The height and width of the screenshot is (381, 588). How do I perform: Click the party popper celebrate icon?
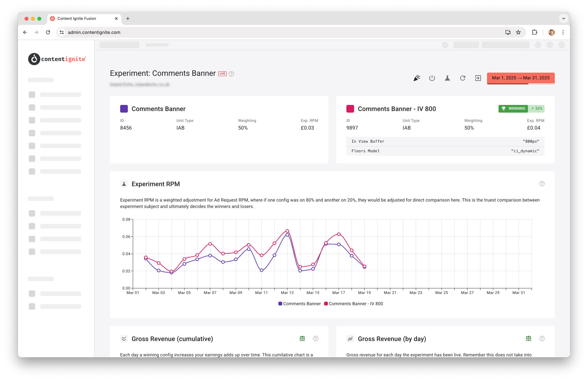417,78
